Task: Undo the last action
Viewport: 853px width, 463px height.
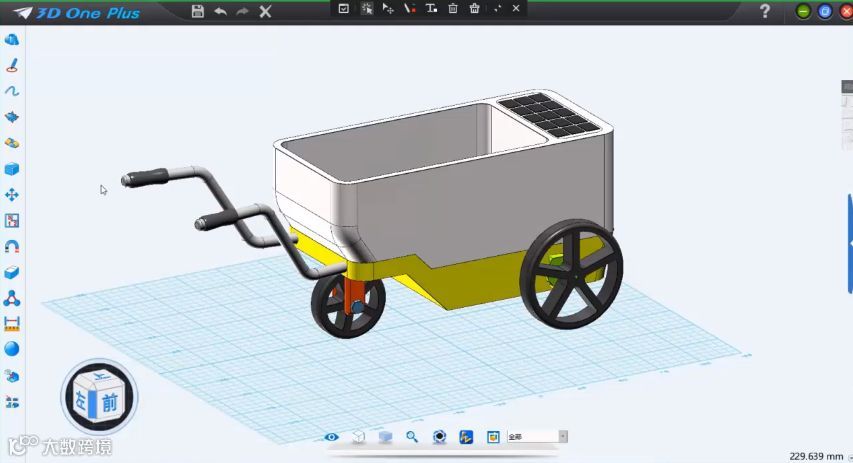Action: click(x=220, y=11)
